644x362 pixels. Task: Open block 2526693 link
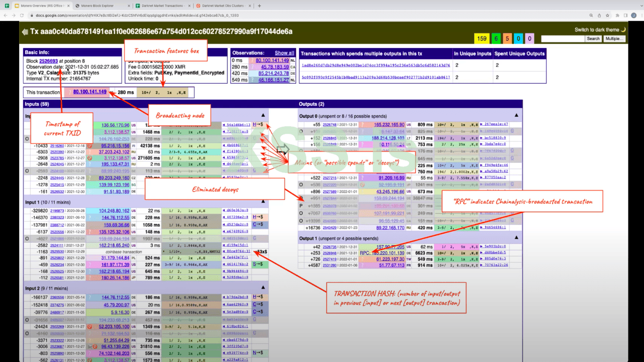point(49,61)
